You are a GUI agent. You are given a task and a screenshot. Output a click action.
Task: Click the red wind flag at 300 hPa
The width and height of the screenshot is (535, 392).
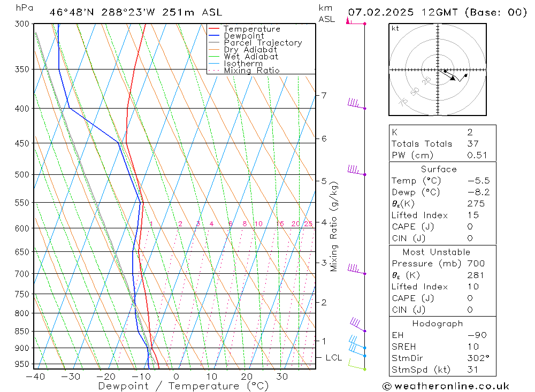coord(356,22)
